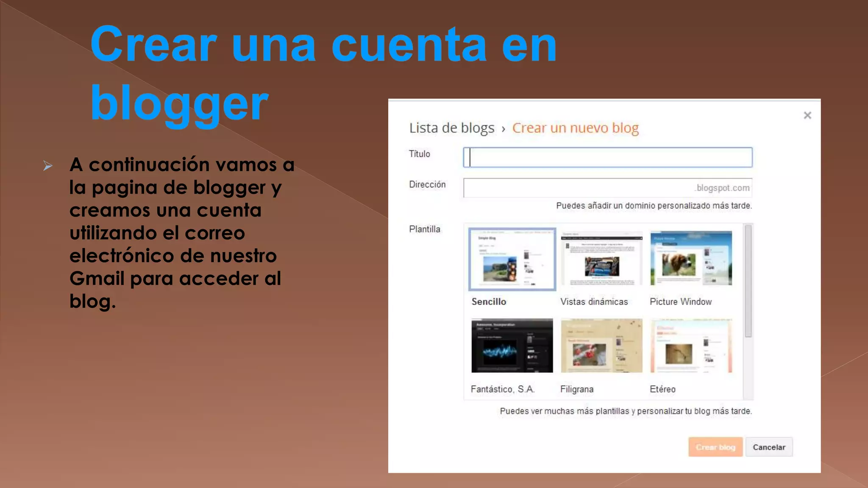
Task: Click the Fantástico, S.A. label
Action: (x=503, y=389)
